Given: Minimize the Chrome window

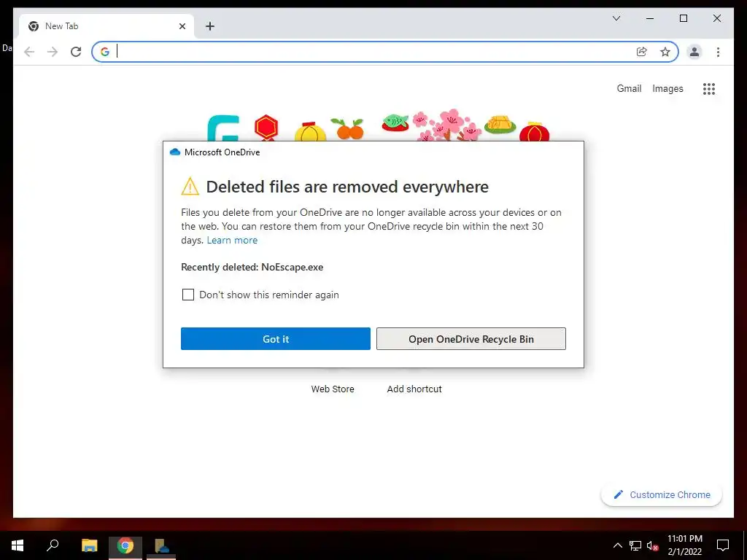Looking at the screenshot, I should (650, 18).
